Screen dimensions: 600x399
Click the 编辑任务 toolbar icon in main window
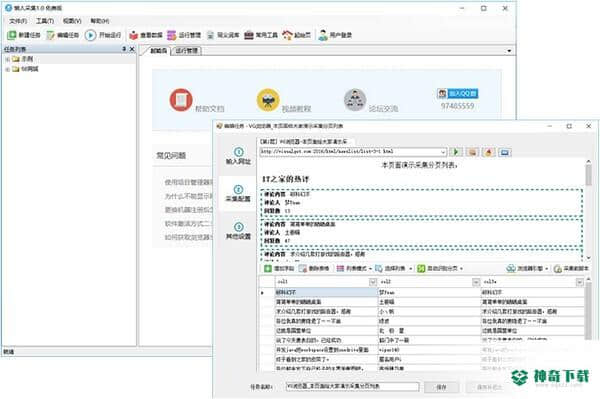point(51,35)
